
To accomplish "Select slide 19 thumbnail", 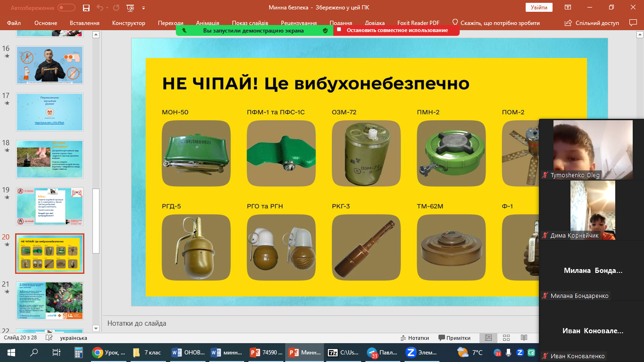I will (x=50, y=206).
